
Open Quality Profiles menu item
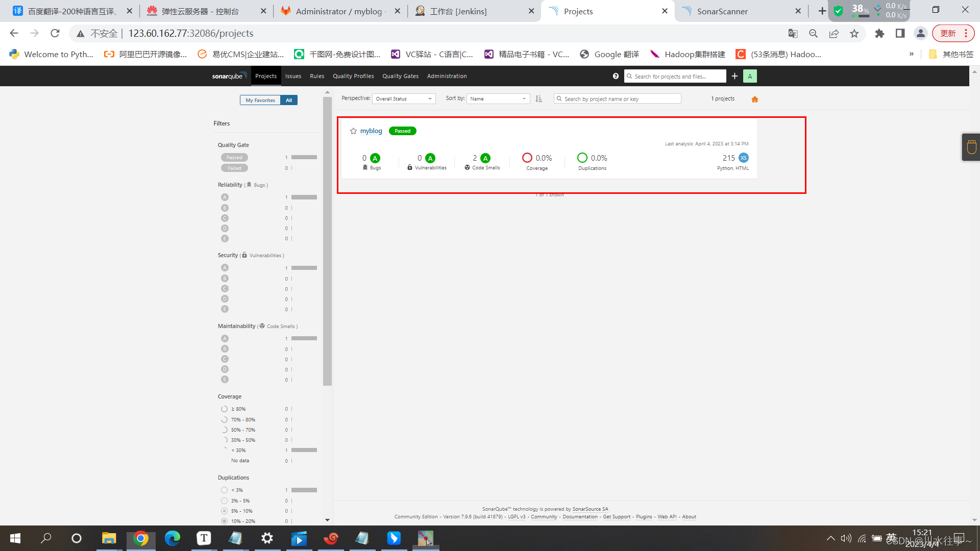click(353, 76)
